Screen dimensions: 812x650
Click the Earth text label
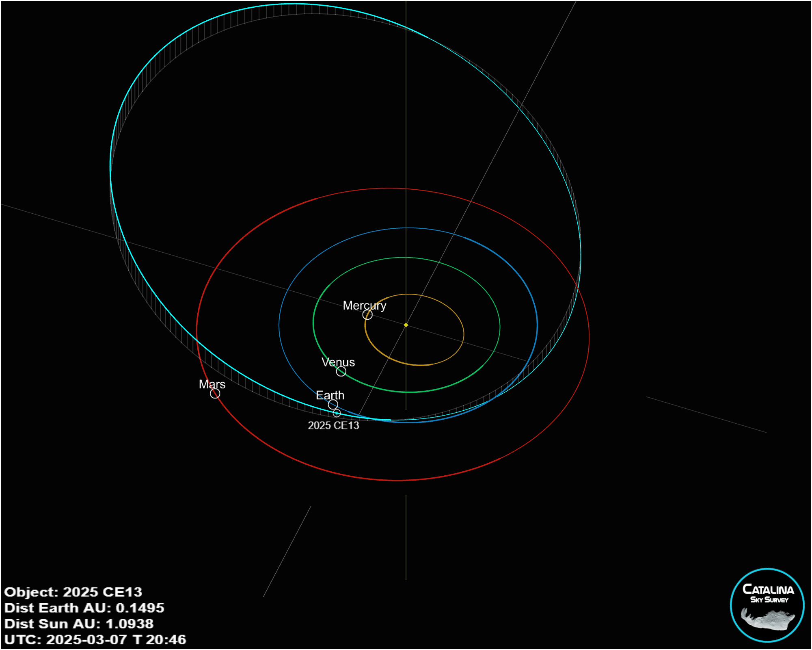click(x=330, y=395)
